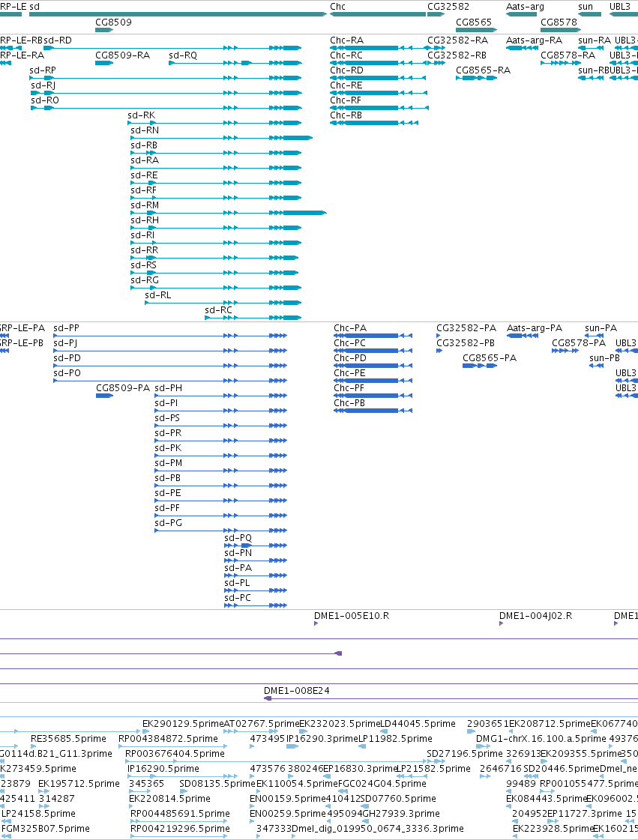This screenshot has width=638, height=840.
Task: Click the SD27196.5prime EST label
Action: (465, 754)
